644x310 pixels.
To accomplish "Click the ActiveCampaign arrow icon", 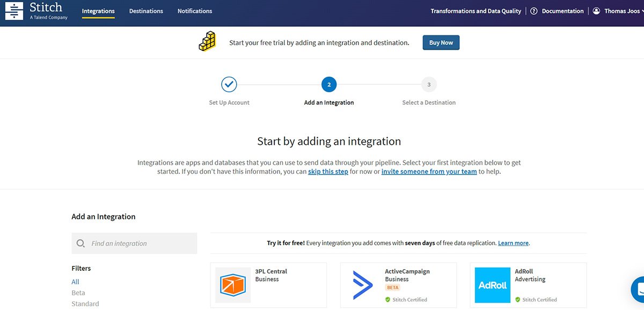I will [x=362, y=284].
